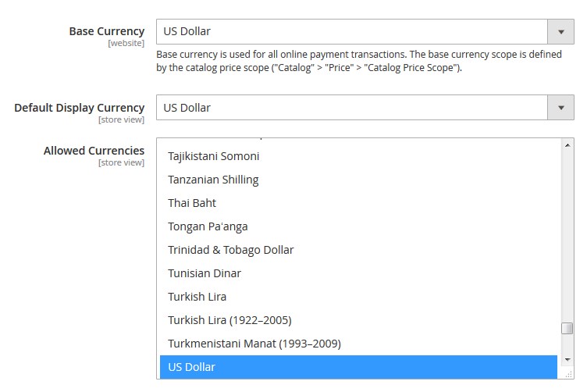Click the Default Display Currency US Dollar field
This screenshot has height=392, width=587.
pos(365,108)
